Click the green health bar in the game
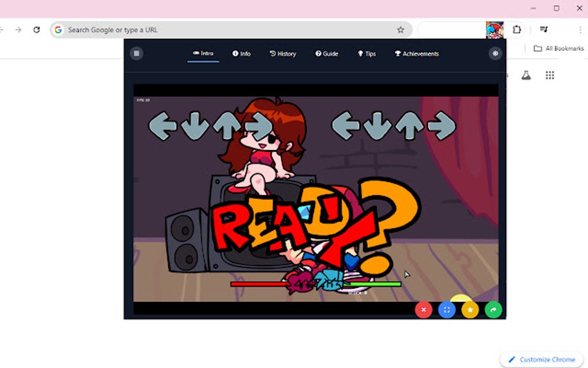Image resolution: width=588 pixels, height=368 pixels. [x=372, y=284]
